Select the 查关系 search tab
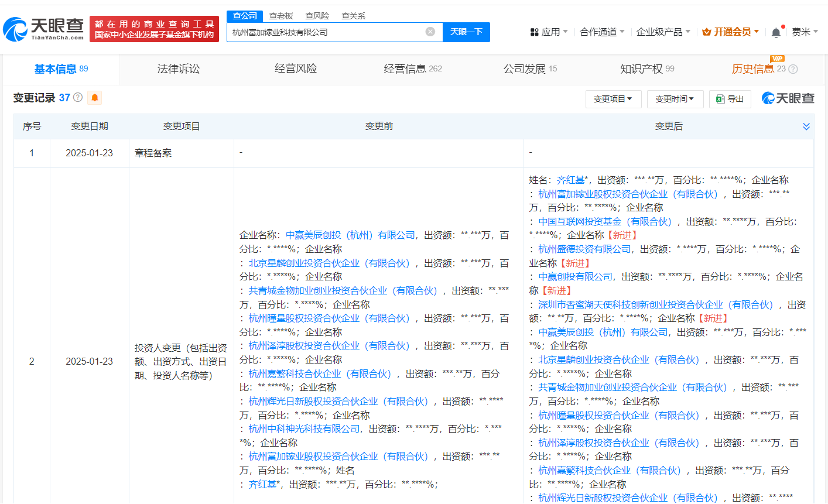 click(x=354, y=16)
